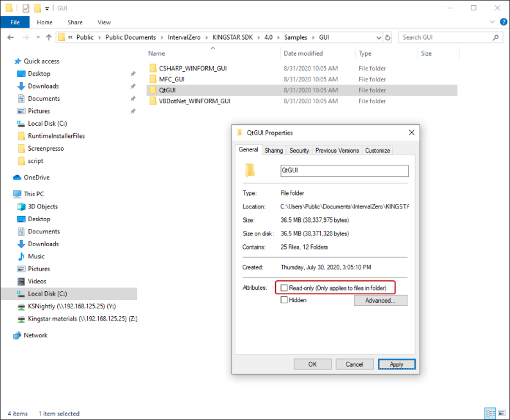The image size is (510, 420).
Task: Select the Music library icon
Action: (21, 256)
